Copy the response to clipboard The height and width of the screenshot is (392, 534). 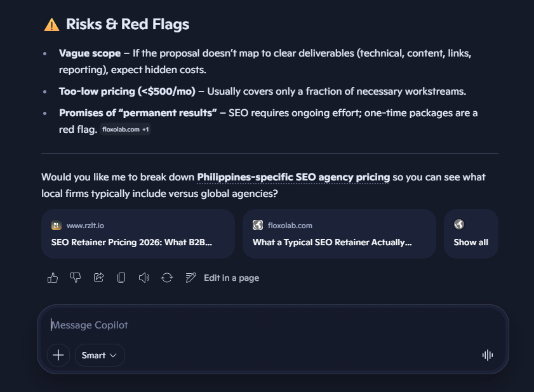[x=121, y=278]
